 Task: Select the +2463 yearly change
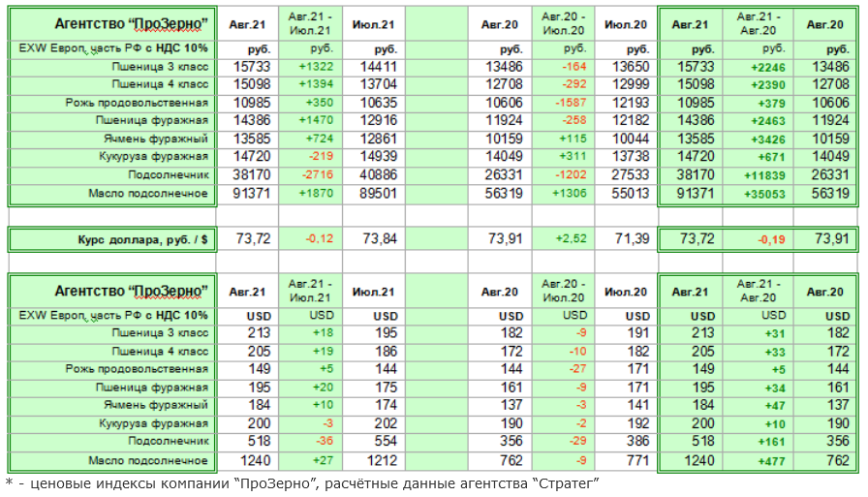[x=768, y=121]
